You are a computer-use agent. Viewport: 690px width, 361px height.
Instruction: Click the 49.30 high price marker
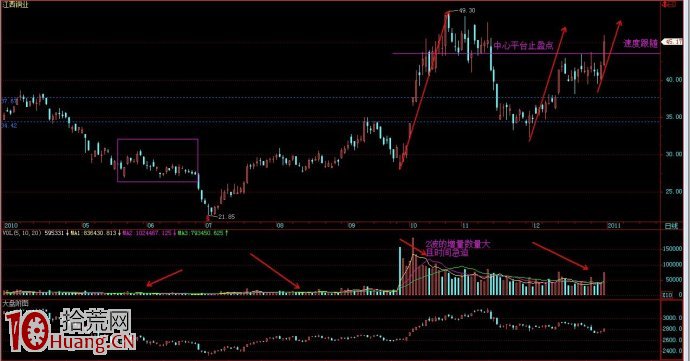(x=467, y=10)
